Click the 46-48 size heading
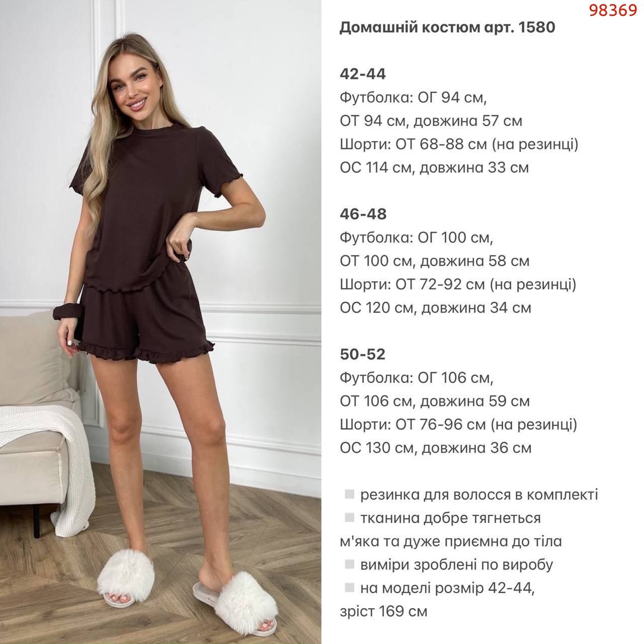The height and width of the screenshot is (644, 644). tap(363, 214)
